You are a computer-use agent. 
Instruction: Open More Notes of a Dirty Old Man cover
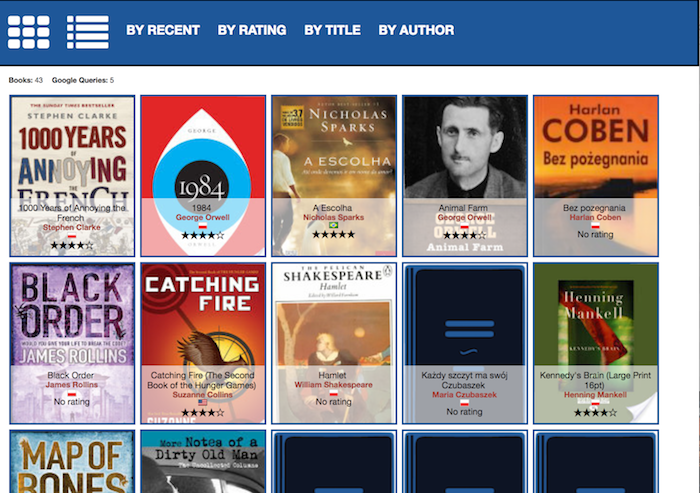click(203, 462)
